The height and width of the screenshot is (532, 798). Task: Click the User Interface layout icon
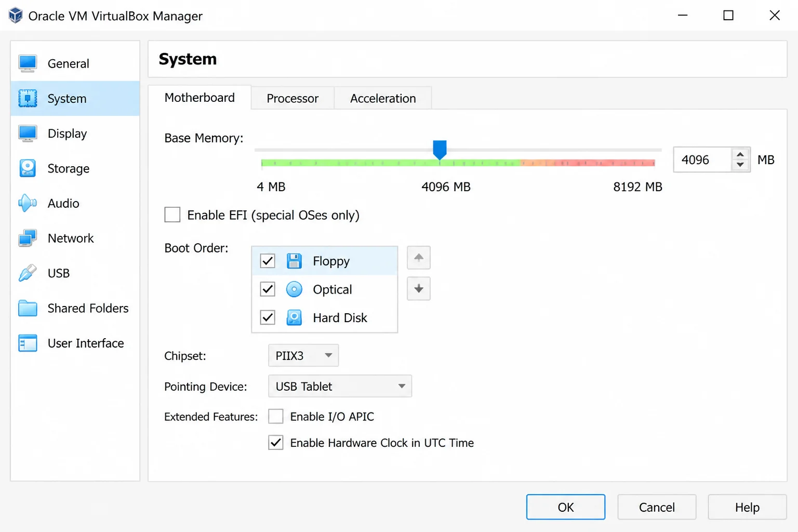tap(28, 343)
